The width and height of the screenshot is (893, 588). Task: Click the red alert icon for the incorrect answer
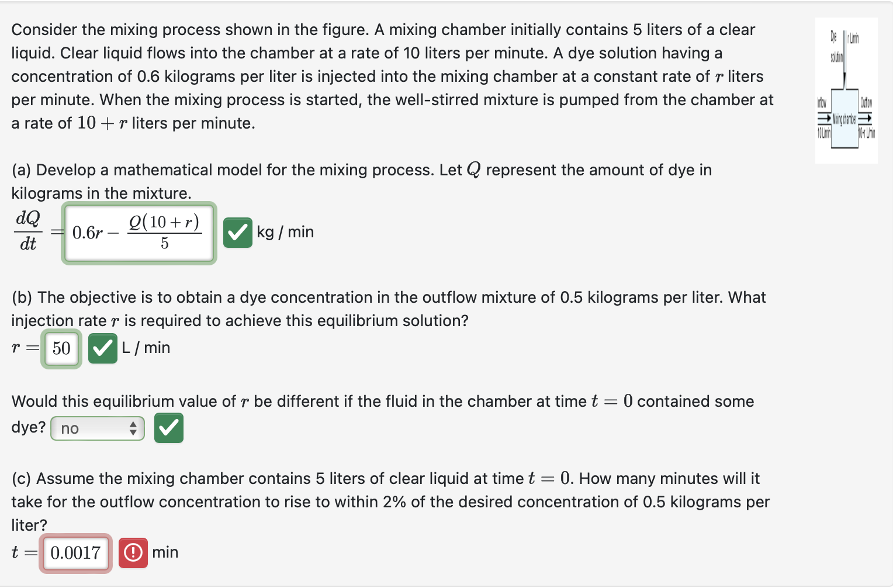(133, 552)
